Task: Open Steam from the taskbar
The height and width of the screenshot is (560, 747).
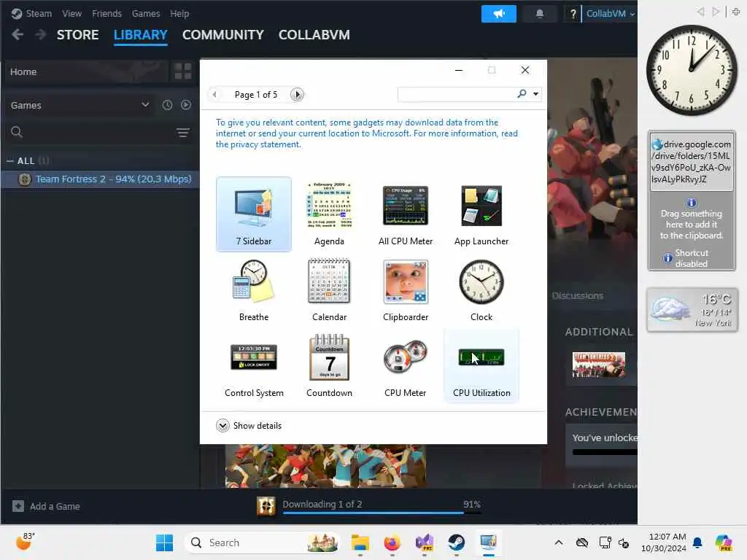Action: 457,542
